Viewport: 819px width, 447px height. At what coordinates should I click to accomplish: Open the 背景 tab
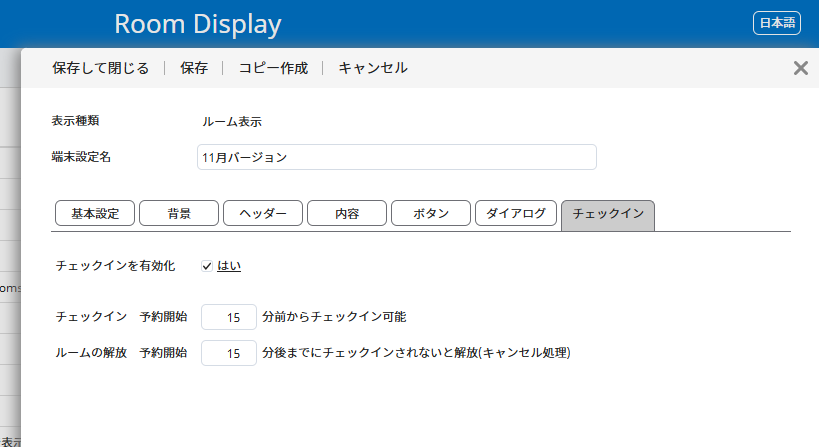click(179, 214)
